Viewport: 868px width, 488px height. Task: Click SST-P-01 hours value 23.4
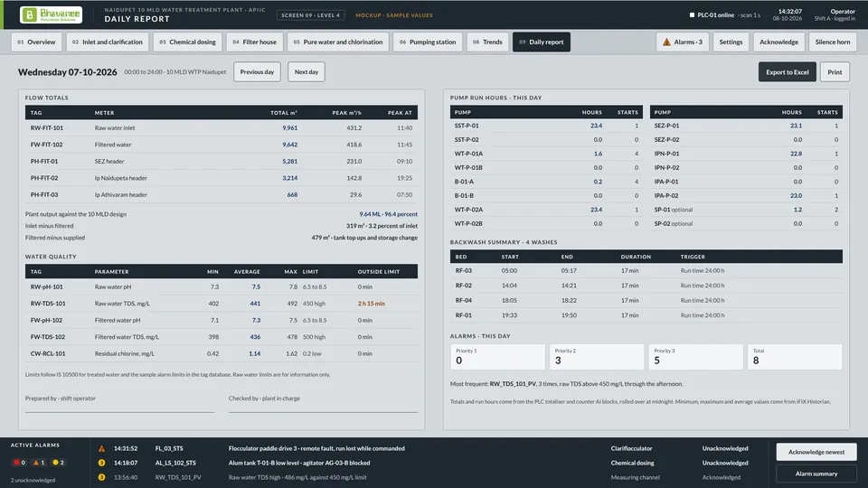coord(596,126)
